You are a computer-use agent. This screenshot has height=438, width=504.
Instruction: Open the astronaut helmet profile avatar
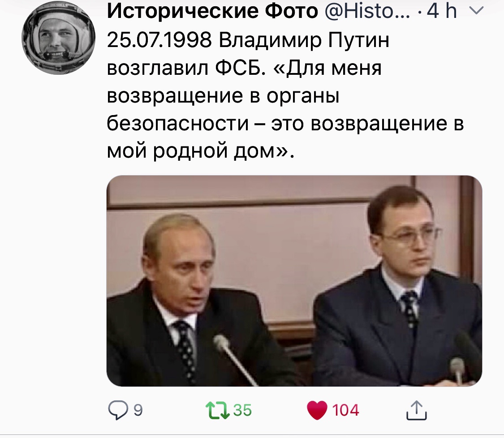(59, 38)
